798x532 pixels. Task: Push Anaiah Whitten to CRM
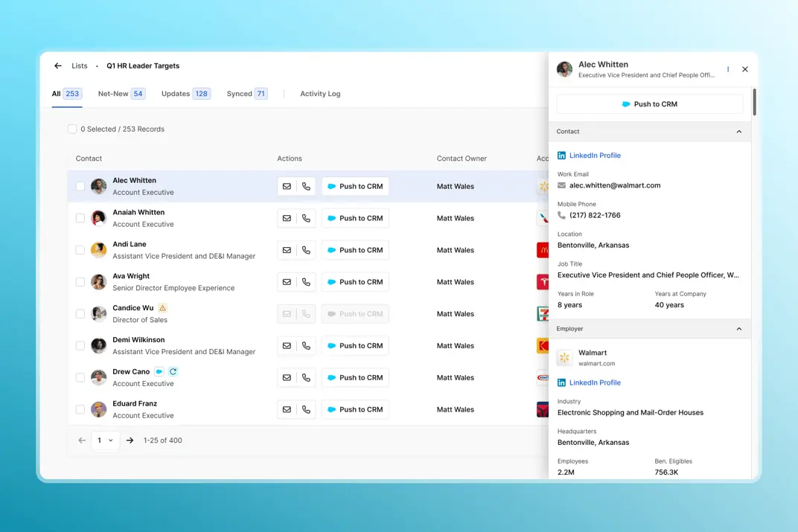[x=355, y=218]
